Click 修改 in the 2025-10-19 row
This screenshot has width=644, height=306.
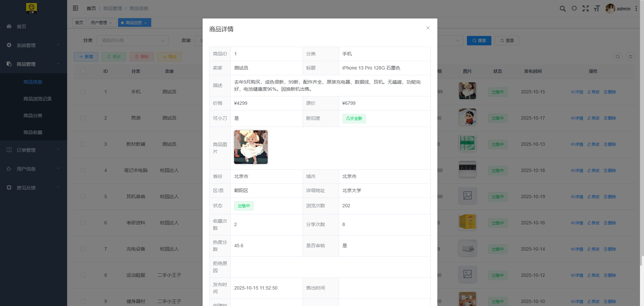pos(593,197)
